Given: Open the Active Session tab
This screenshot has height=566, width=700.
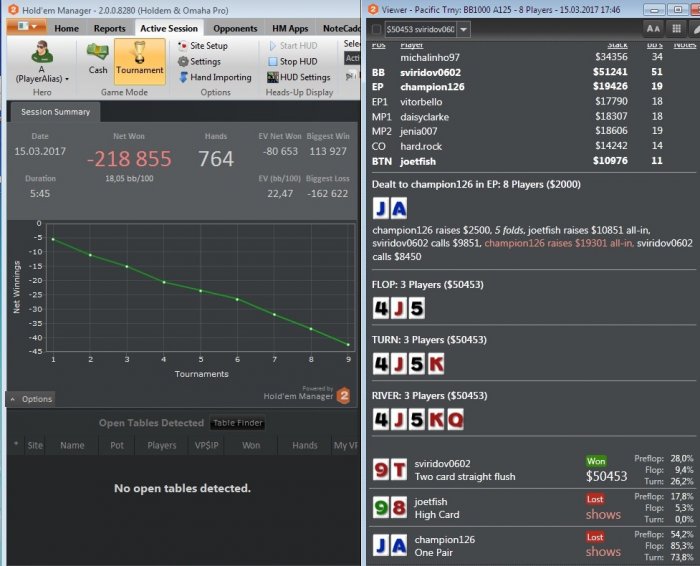Looking at the screenshot, I should [x=169, y=28].
